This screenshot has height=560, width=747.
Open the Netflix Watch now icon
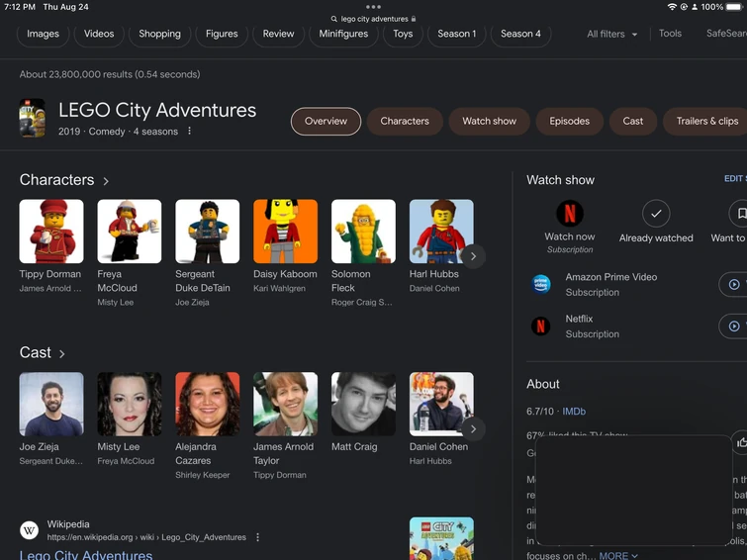click(570, 214)
